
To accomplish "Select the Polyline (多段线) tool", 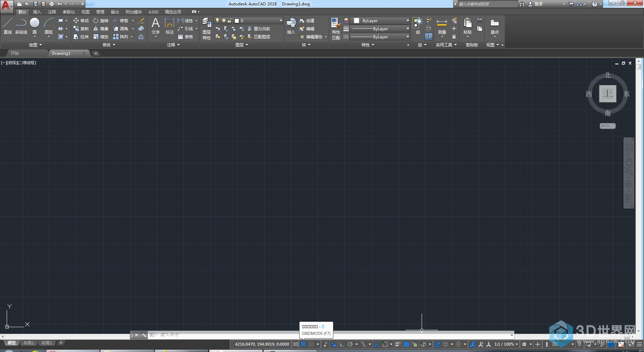I will point(21,26).
